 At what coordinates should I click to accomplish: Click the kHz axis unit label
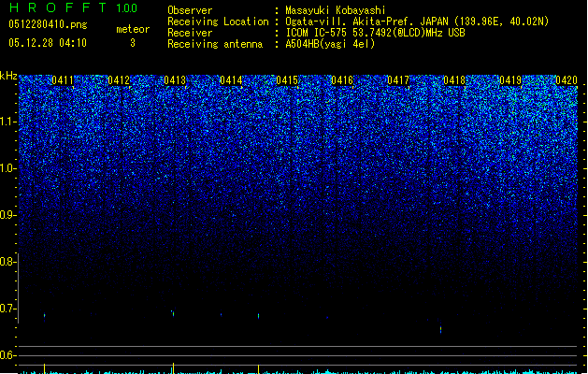point(8,76)
